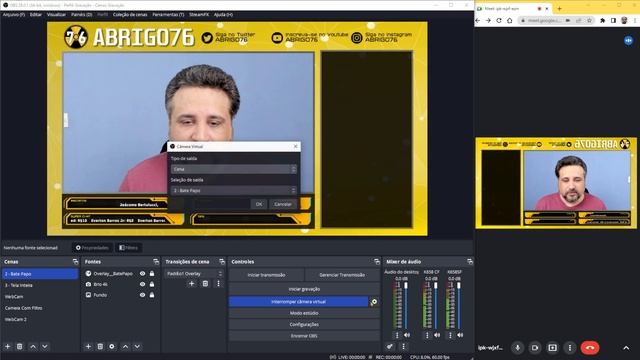640x360 pixels.
Task: Open source properties via the Fontes gear icon
Action: [112, 347]
